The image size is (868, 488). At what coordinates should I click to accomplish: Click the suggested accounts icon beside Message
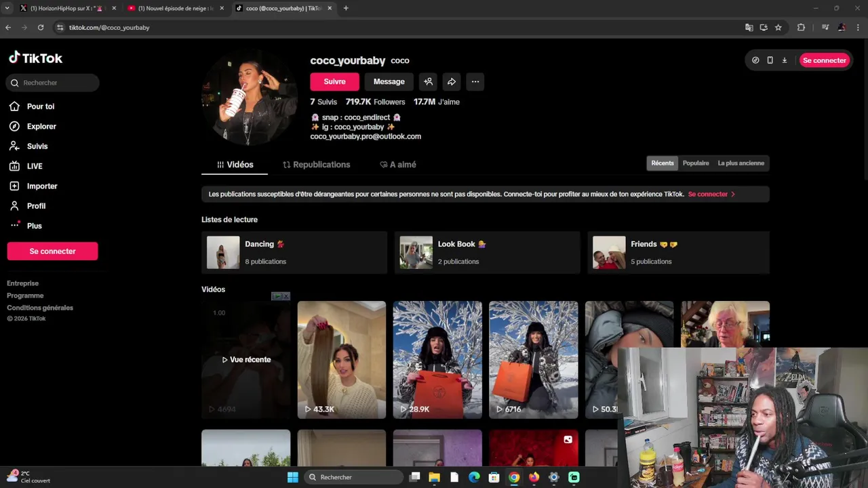pyautogui.click(x=428, y=81)
